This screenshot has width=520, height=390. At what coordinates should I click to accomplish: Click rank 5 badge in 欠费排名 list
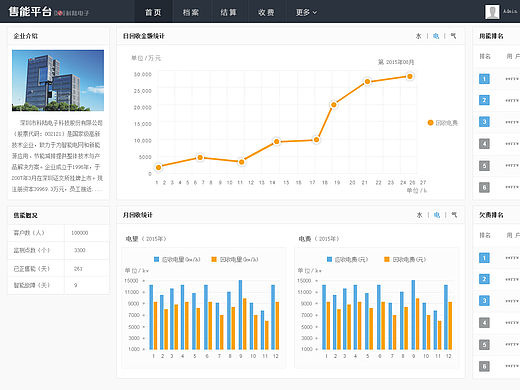(x=484, y=344)
